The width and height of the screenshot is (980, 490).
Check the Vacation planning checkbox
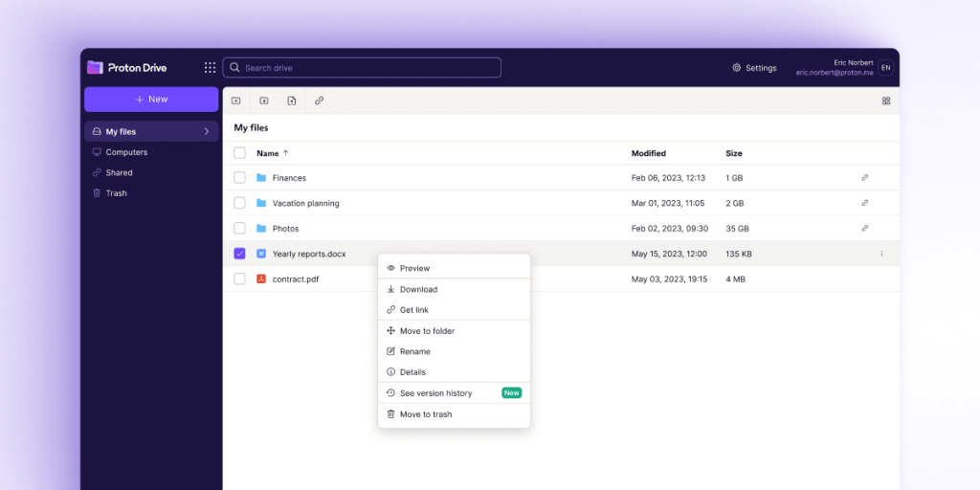(x=239, y=203)
